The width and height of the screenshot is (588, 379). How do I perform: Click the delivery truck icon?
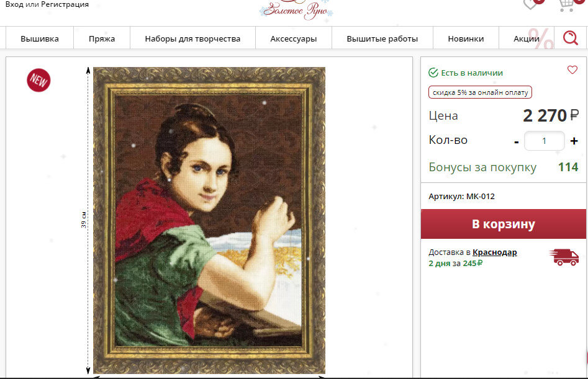pyautogui.click(x=564, y=257)
